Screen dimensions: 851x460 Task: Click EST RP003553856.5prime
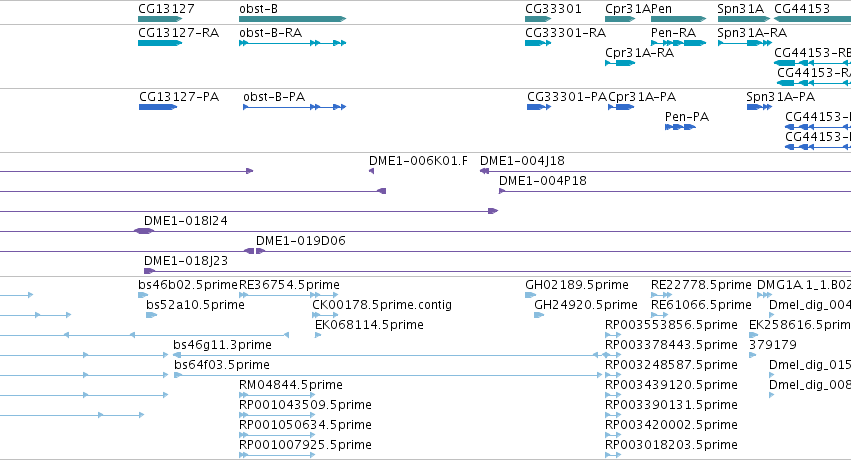pos(671,325)
